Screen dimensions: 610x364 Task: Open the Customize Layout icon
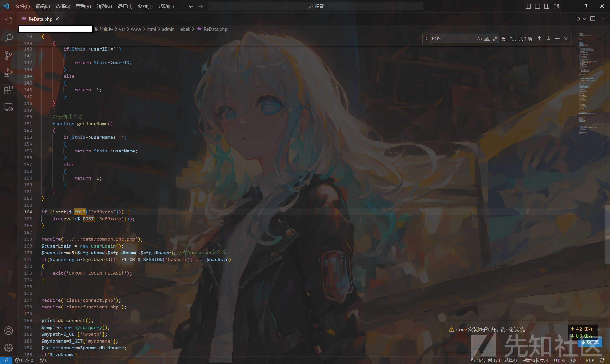pos(556,6)
